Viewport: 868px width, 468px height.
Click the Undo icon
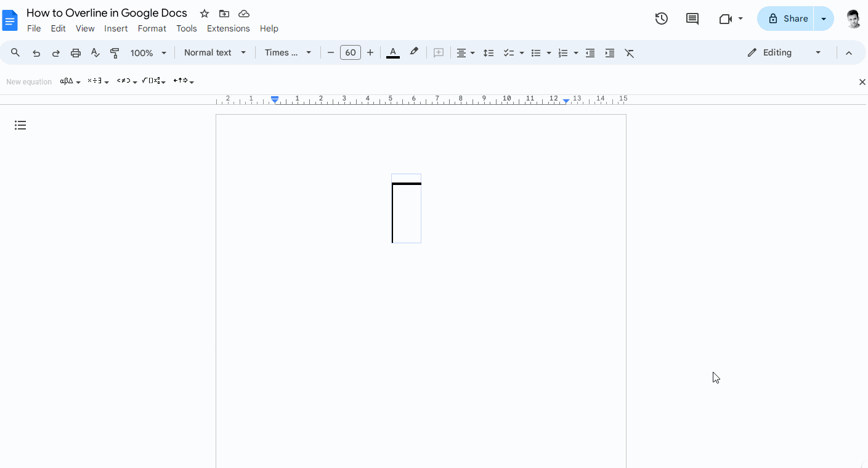pos(36,52)
